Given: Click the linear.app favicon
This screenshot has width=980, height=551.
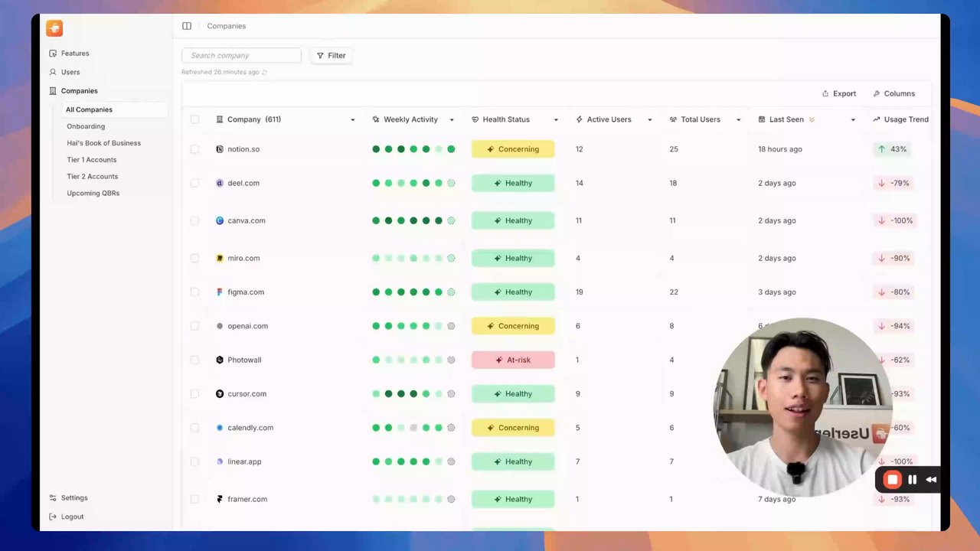Looking at the screenshot, I should point(220,461).
